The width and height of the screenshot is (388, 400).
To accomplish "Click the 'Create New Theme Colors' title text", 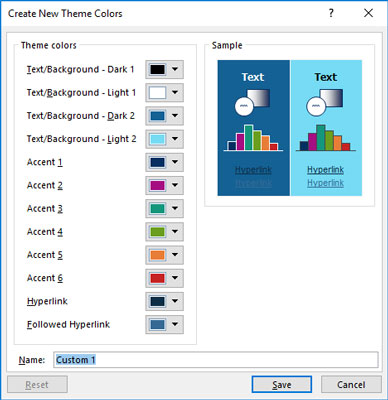I will click(x=65, y=14).
